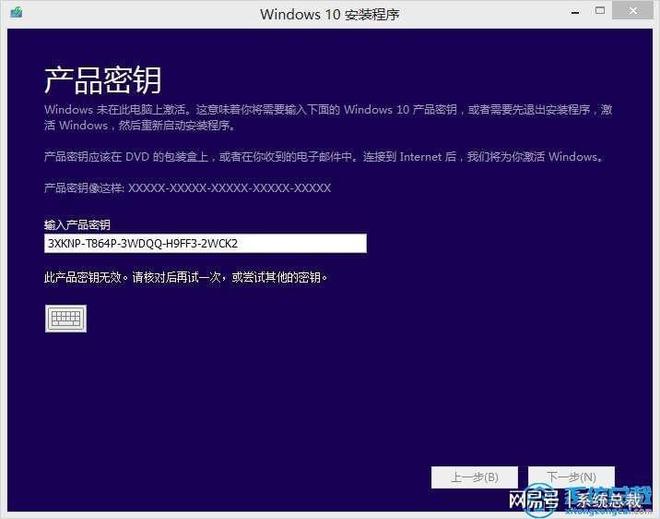This screenshot has width=660, height=519.
Task: Click the 系统总裁 watermark text
Action: click(612, 500)
